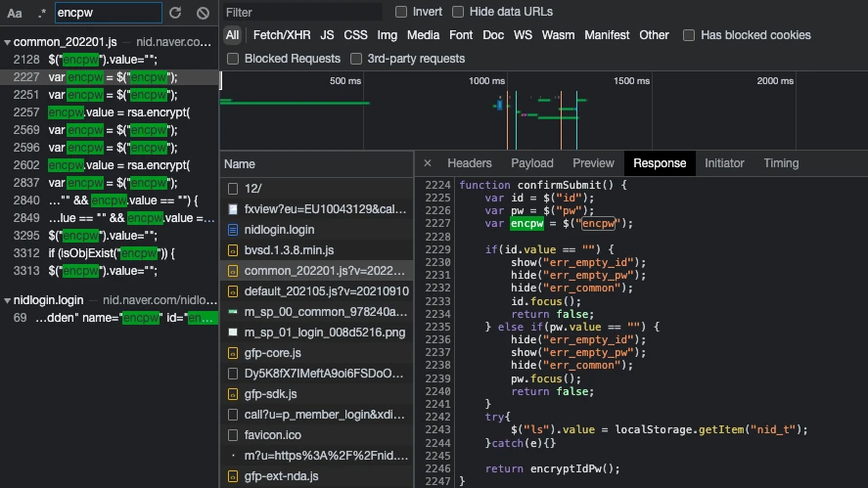Open search result at line 2128
The width and height of the screenshot is (868, 488).
click(x=110, y=60)
